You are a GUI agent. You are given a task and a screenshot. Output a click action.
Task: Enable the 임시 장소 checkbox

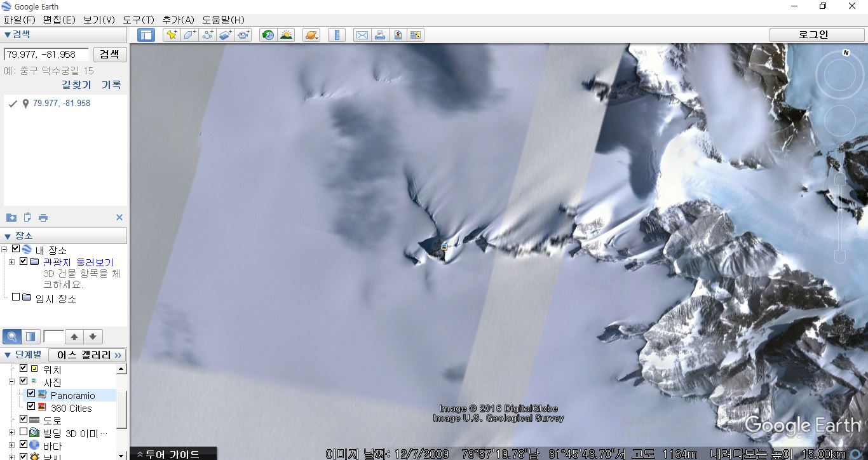[x=16, y=297]
